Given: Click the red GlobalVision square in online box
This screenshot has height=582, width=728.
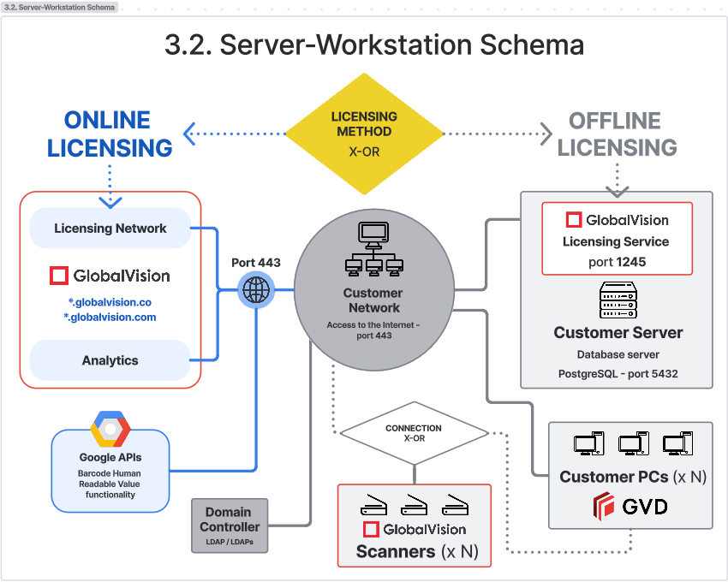Looking at the screenshot, I should (59, 276).
